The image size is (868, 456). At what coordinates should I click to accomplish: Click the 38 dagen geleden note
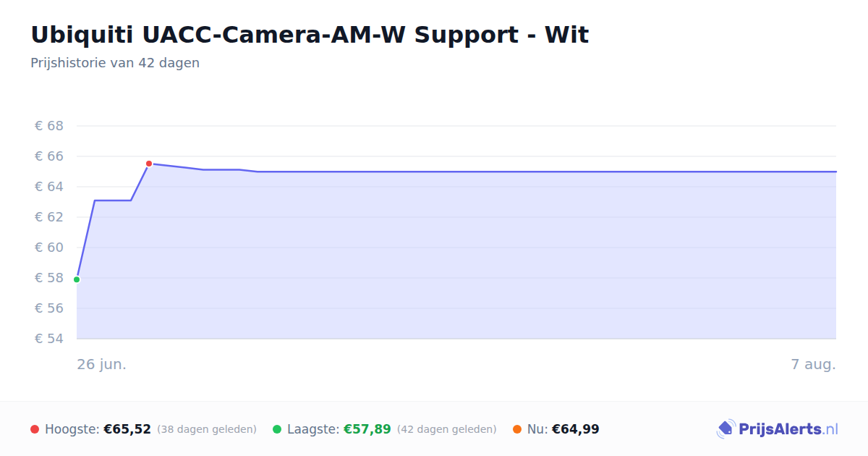(x=207, y=429)
